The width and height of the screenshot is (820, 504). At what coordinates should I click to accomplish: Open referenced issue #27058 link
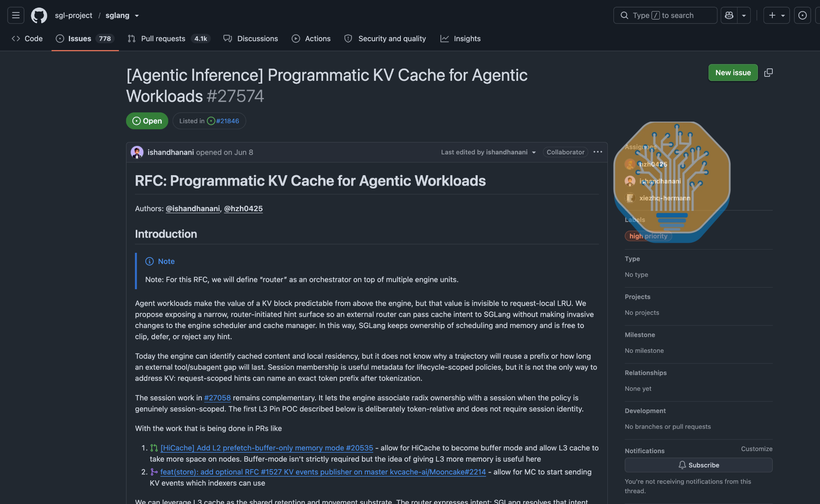click(x=217, y=398)
